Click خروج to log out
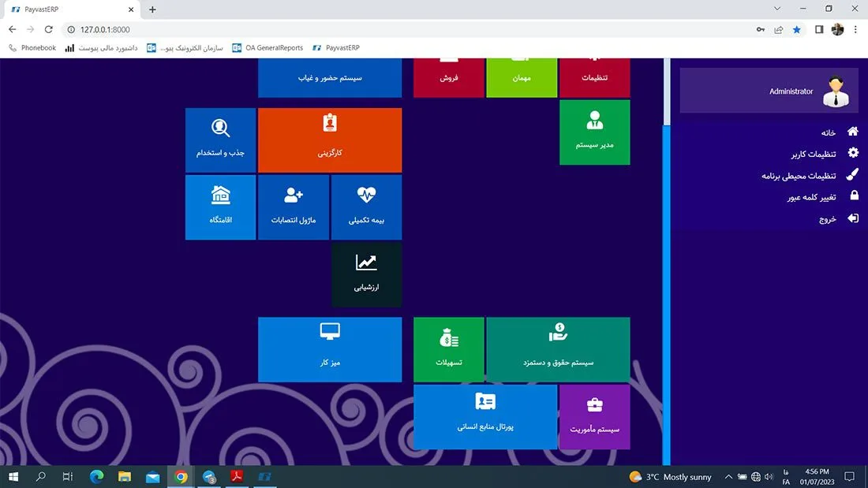This screenshot has height=488, width=868. [x=827, y=219]
